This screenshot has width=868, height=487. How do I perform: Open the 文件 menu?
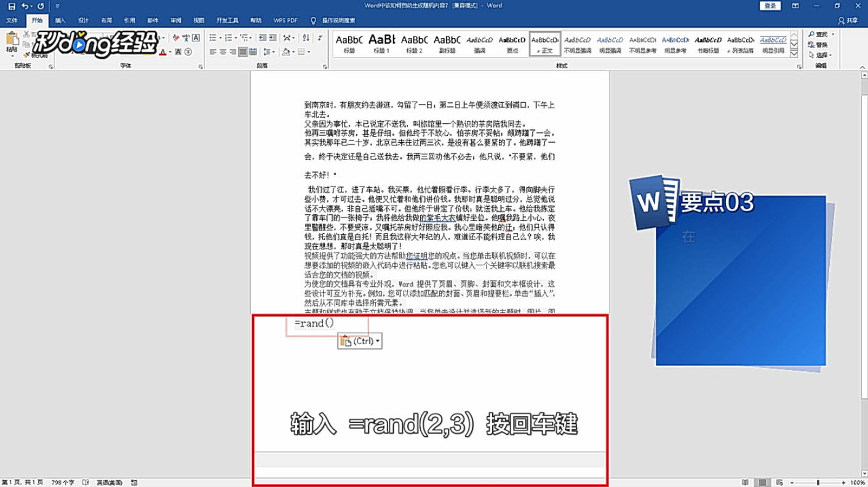tap(12, 20)
